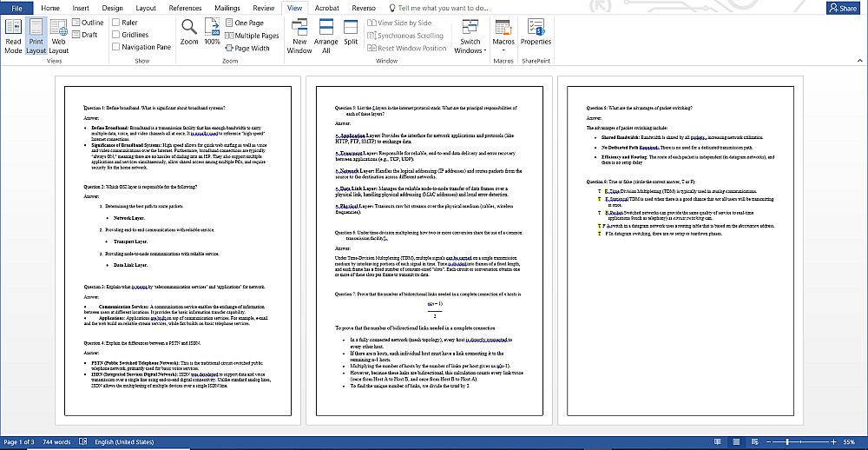The width and height of the screenshot is (868, 450).
Task: Click Synchronous Scrolling option
Action: click(405, 36)
